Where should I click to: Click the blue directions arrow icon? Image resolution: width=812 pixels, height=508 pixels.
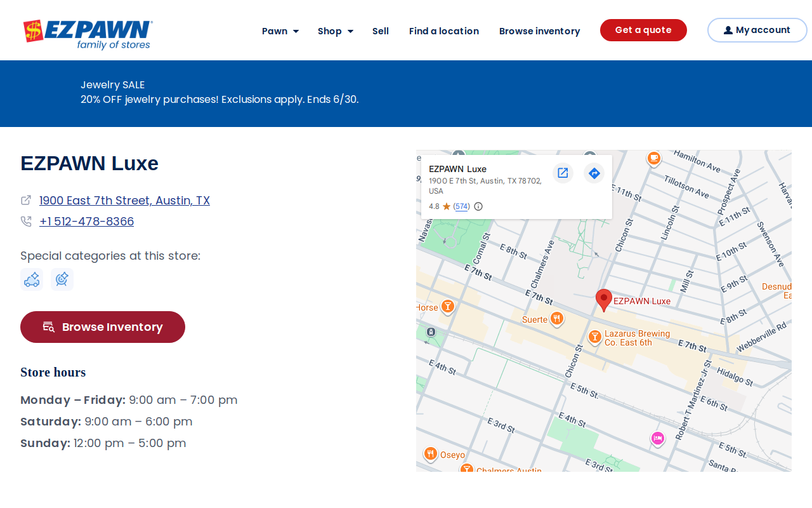point(594,173)
